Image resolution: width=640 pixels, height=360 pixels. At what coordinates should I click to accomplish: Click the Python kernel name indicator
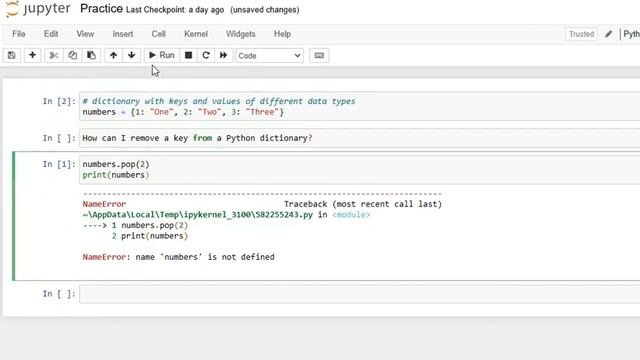tap(631, 34)
